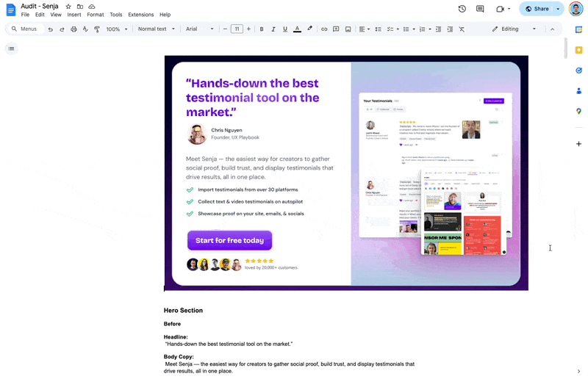The width and height of the screenshot is (588, 379).
Task: Open the text color picker
Action: [x=297, y=29]
